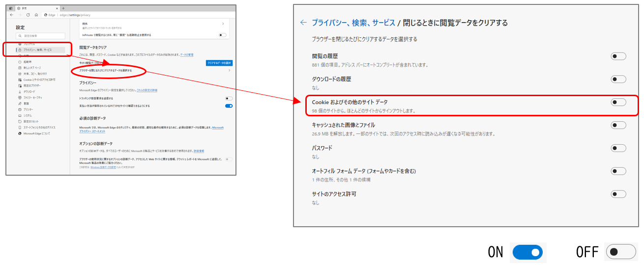Toggle キャッシュされた画像とファイル switch
This screenshot has width=644, height=265.
tap(618, 125)
